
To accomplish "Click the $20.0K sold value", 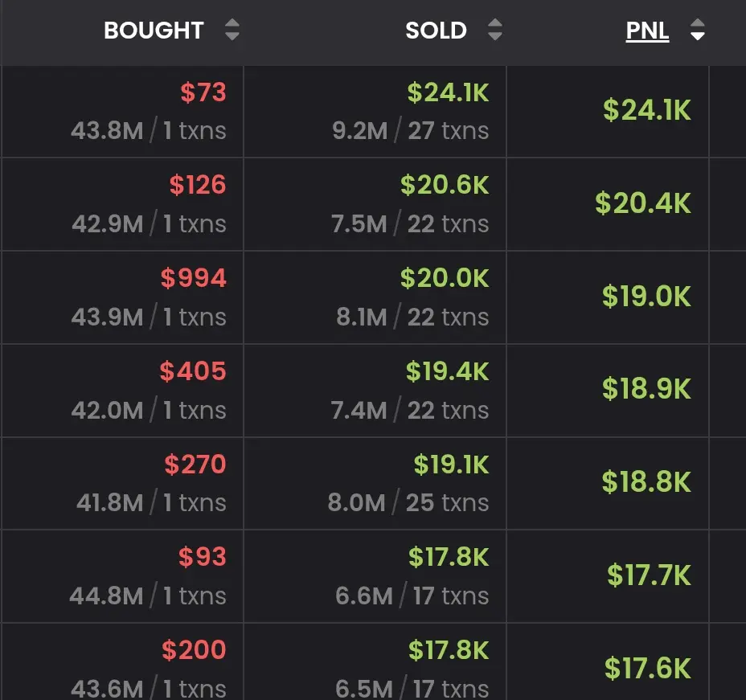I will coord(445,278).
